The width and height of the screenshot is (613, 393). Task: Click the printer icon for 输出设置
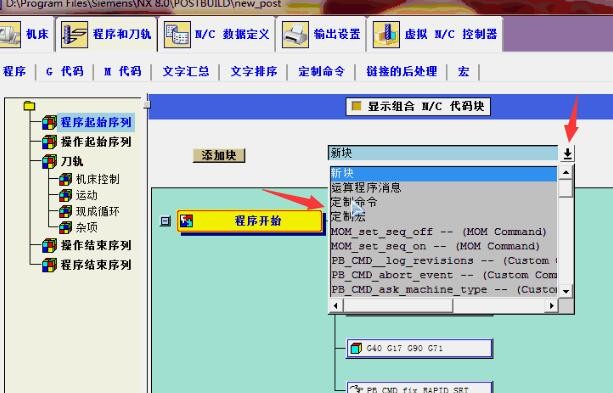(295, 34)
